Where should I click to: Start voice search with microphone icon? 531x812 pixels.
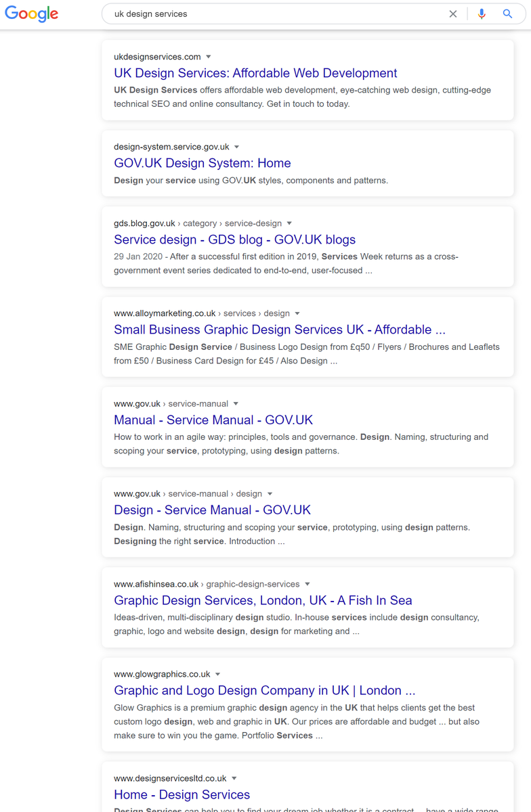pyautogui.click(x=482, y=14)
